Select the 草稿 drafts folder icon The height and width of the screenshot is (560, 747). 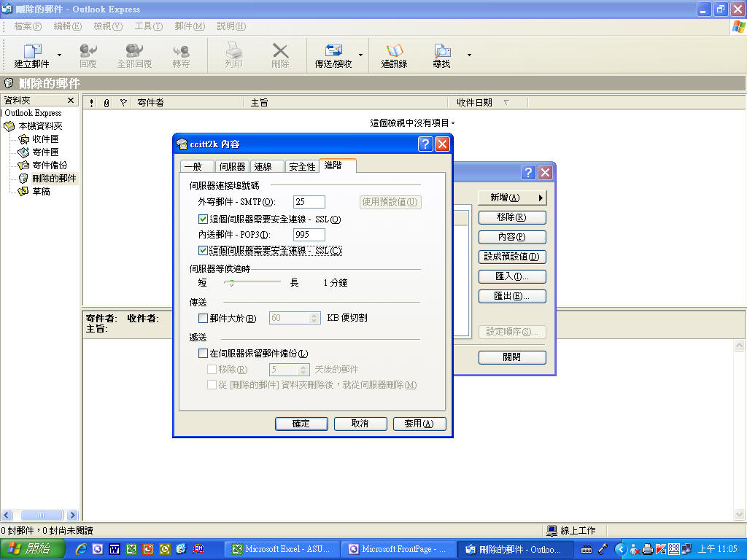click(23, 192)
